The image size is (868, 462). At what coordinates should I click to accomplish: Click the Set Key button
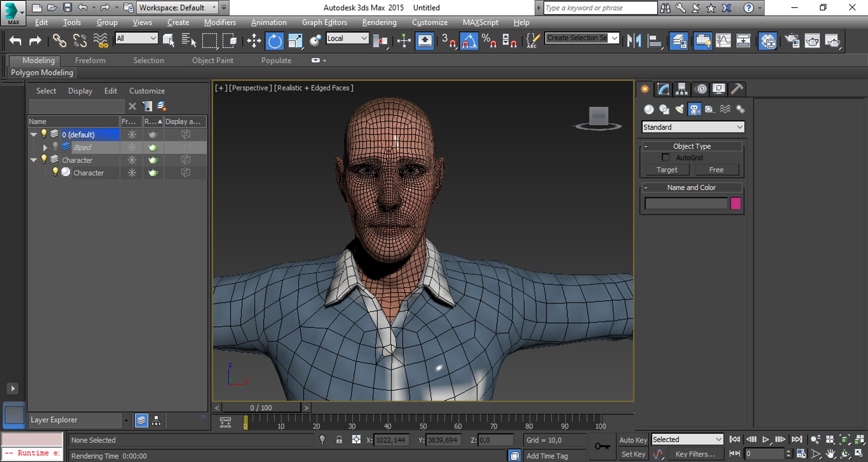633,454
